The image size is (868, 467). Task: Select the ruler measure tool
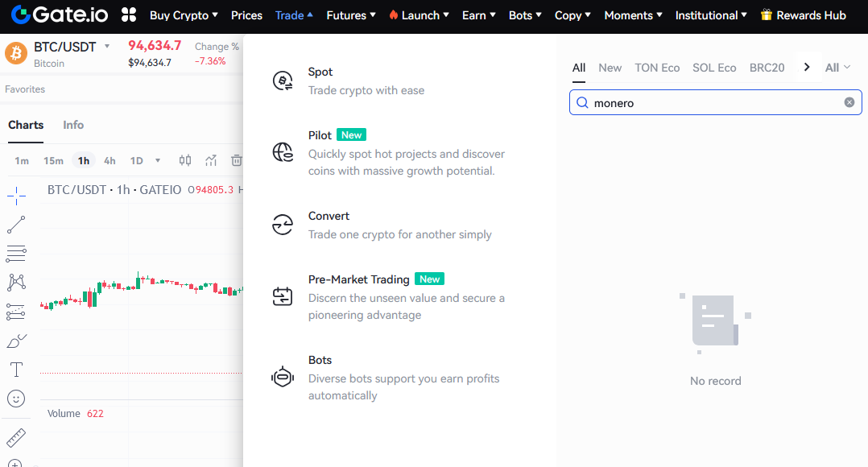16,438
